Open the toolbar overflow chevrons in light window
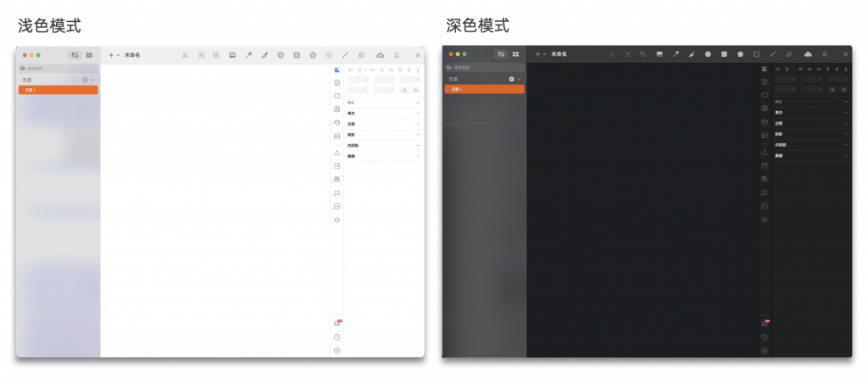This screenshot has width=868, height=379. pos(417,55)
